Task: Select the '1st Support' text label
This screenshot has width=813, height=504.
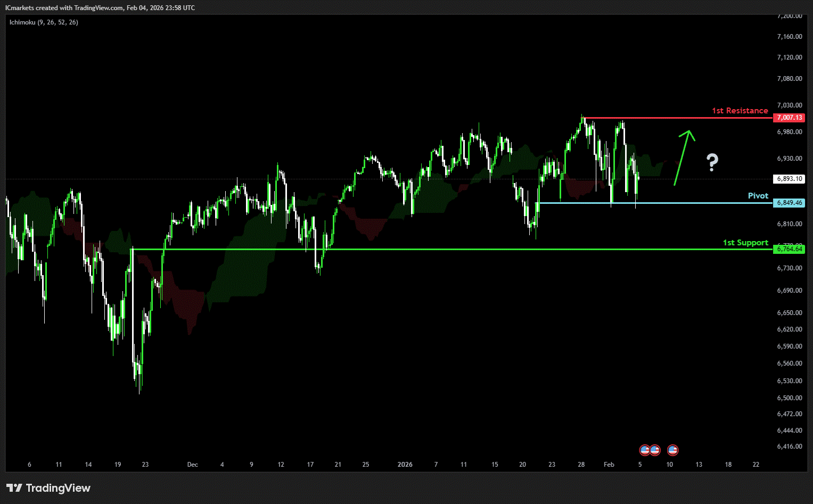Action: (745, 243)
